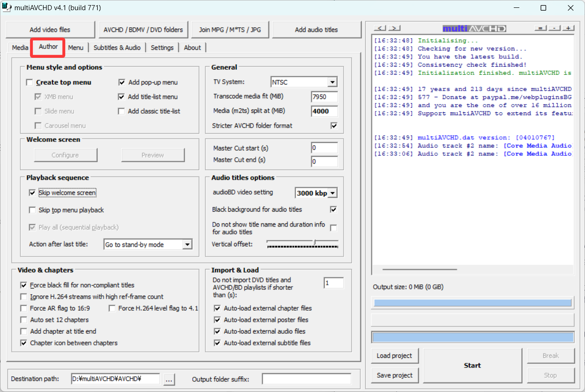The height and width of the screenshot is (392, 585).
Task: Open destination path browse '...' button
Action: (169, 379)
